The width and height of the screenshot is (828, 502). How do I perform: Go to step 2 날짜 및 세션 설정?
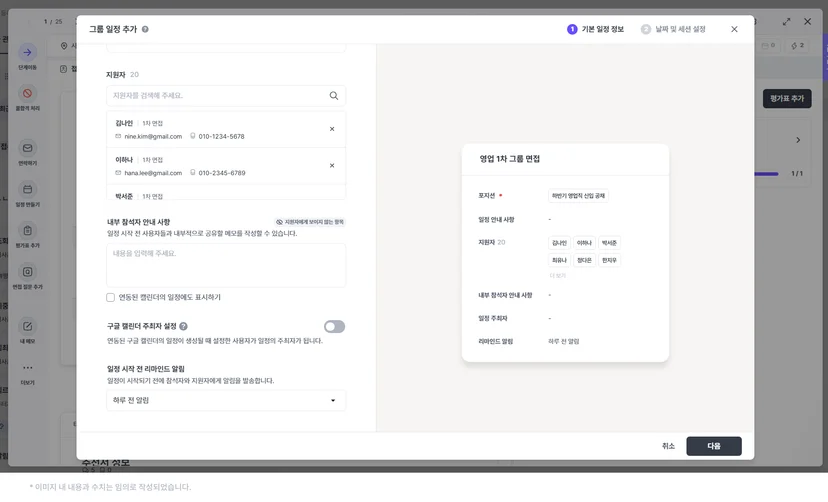coord(673,29)
